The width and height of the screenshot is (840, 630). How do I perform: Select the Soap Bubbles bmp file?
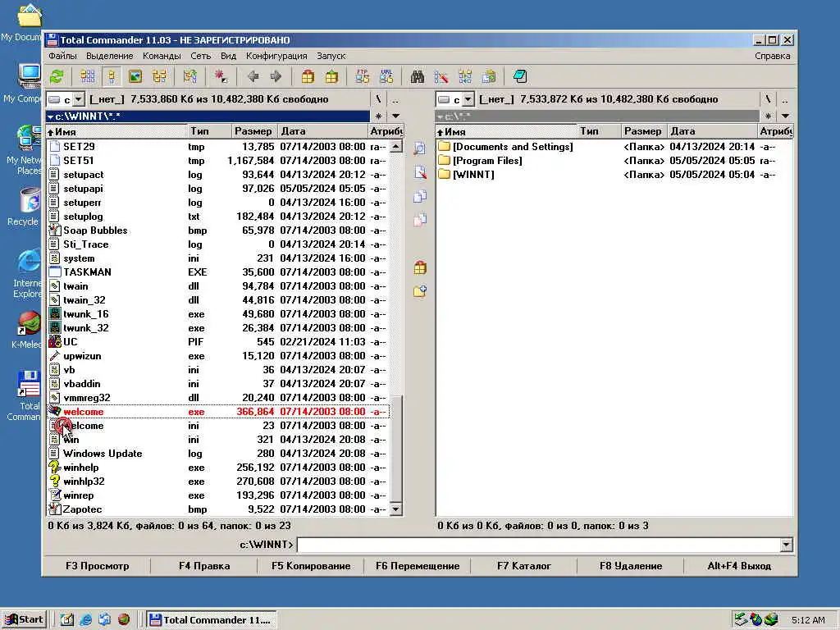[x=217, y=231]
